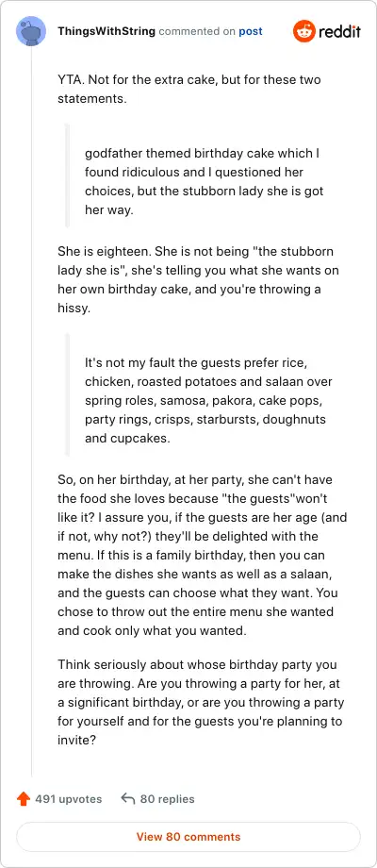Open ThingsWithString's profile via the username

click(107, 31)
